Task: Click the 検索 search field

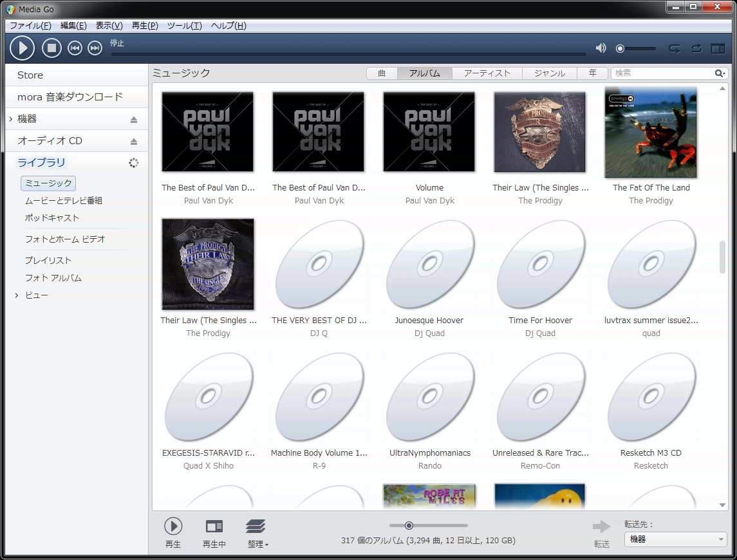Action: (663, 73)
